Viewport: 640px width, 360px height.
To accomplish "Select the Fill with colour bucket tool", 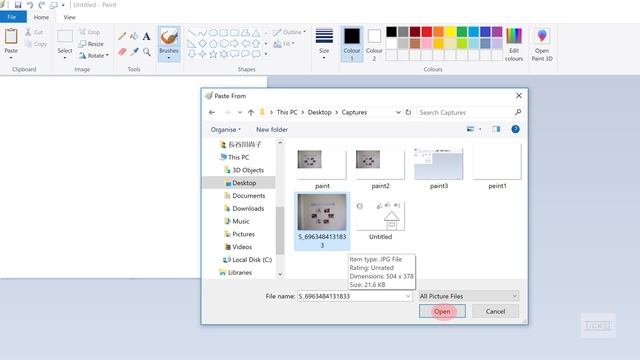I will pyautogui.click(x=134, y=36).
